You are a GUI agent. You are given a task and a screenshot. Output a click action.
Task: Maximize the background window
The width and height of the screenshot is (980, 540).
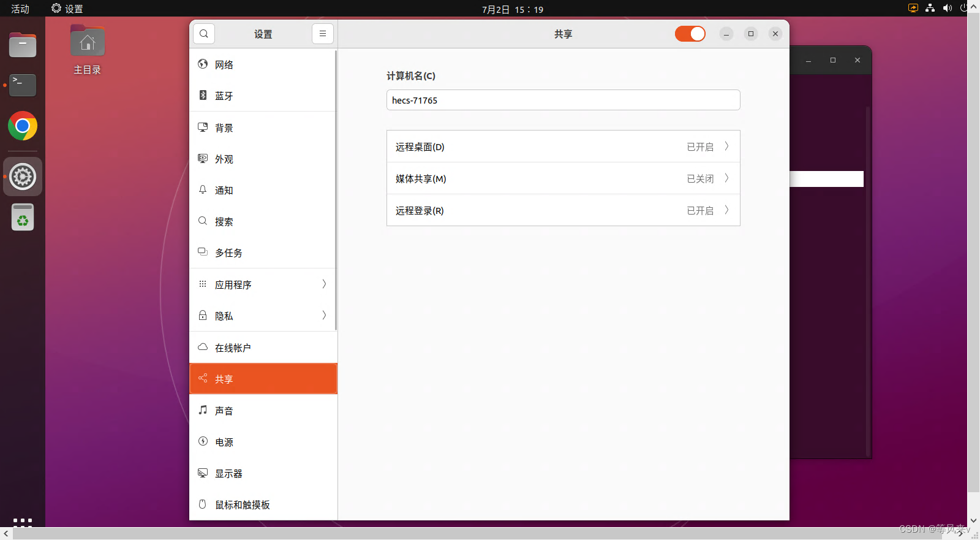click(x=833, y=60)
